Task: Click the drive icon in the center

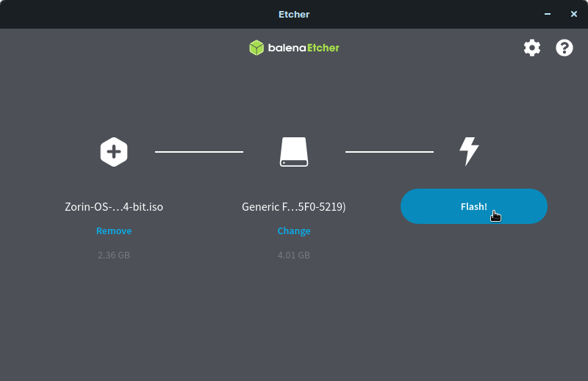Action: [x=294, y=152]
